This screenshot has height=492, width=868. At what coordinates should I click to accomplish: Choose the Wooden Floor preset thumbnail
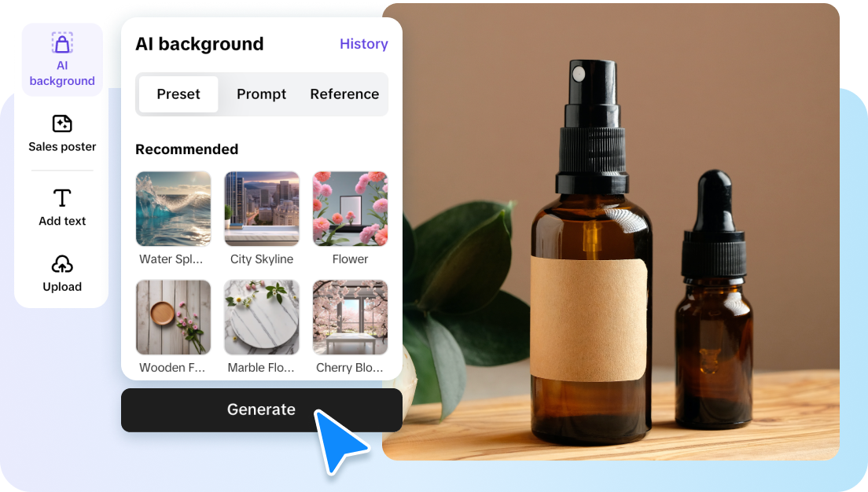[173, 317]
